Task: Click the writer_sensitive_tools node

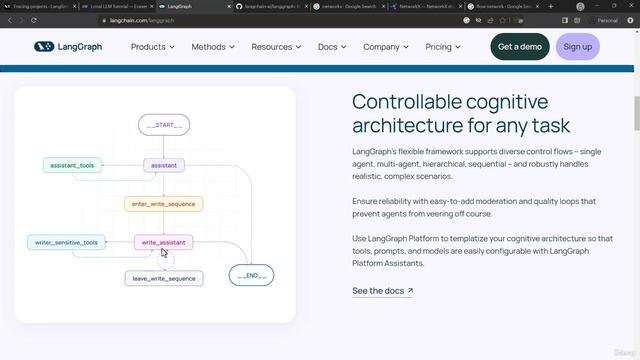Action: coord(66,242)
